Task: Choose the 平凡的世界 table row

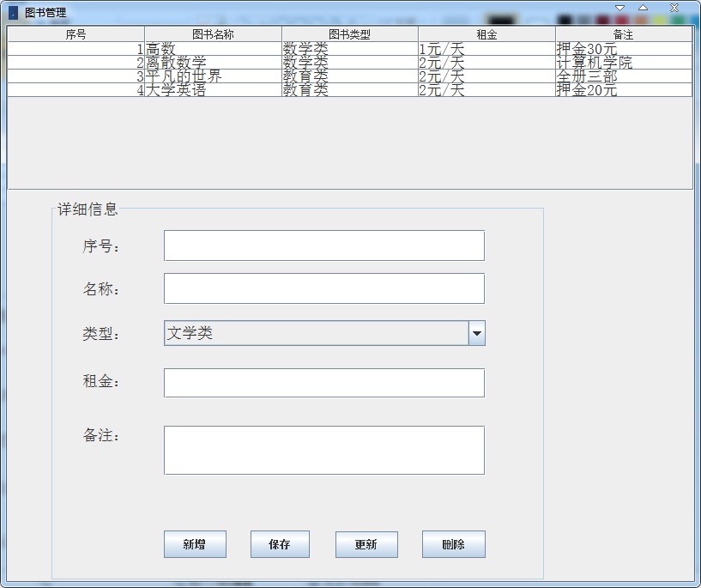Action: 213,76
